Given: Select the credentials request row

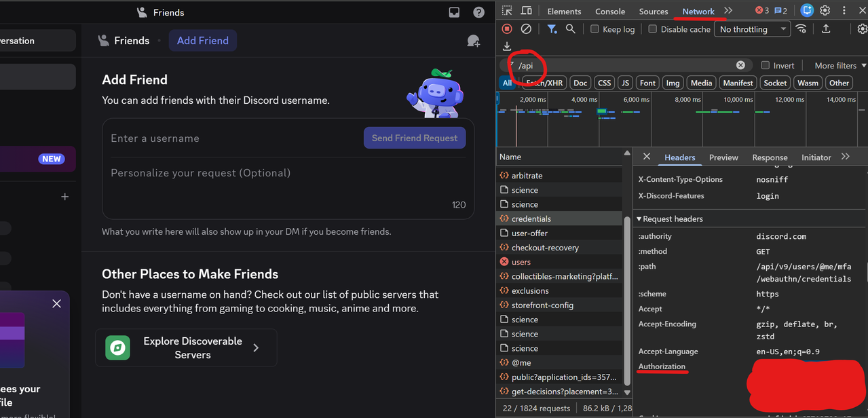Looking at the screenshot, I should click(559, 219).
